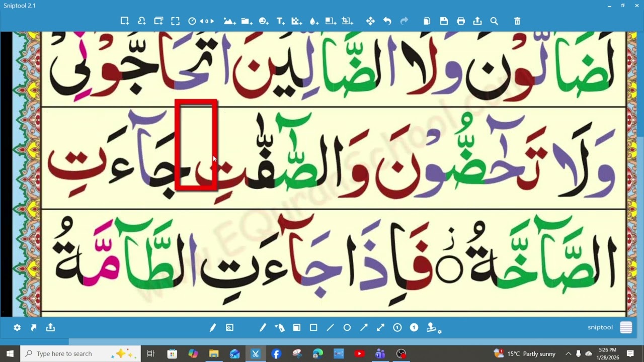Viewport: 644px width, 362px height.
Task: Select the single arrow tool
Action: [x=364, y=328]
